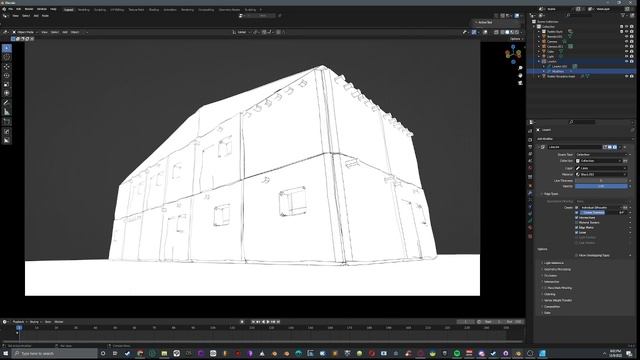Open the viewport header Add menu
The image size is (640, 360).
pos(65,32)
